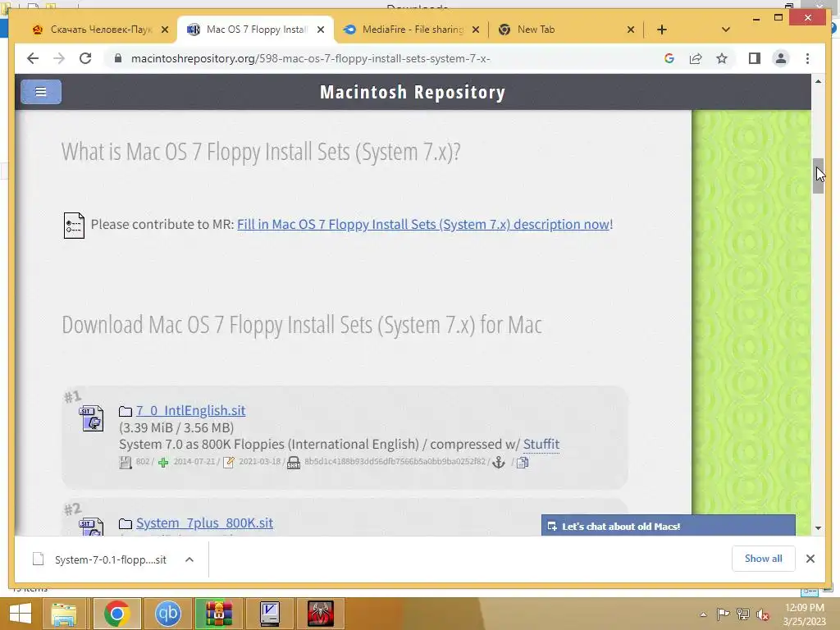This screenshot has width=840, height=630.
Task: Open the Spider-Man game taskbar icon
Action: (321, 614)
